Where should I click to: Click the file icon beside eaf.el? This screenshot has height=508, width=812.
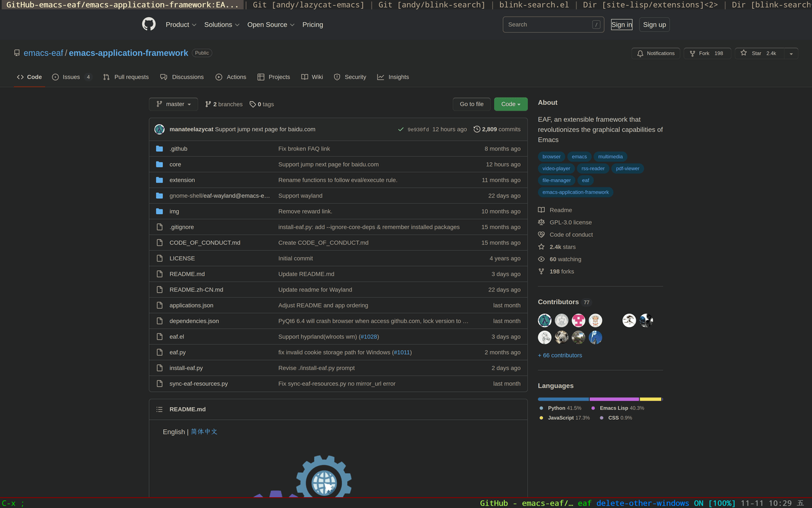tap(159, 337)
